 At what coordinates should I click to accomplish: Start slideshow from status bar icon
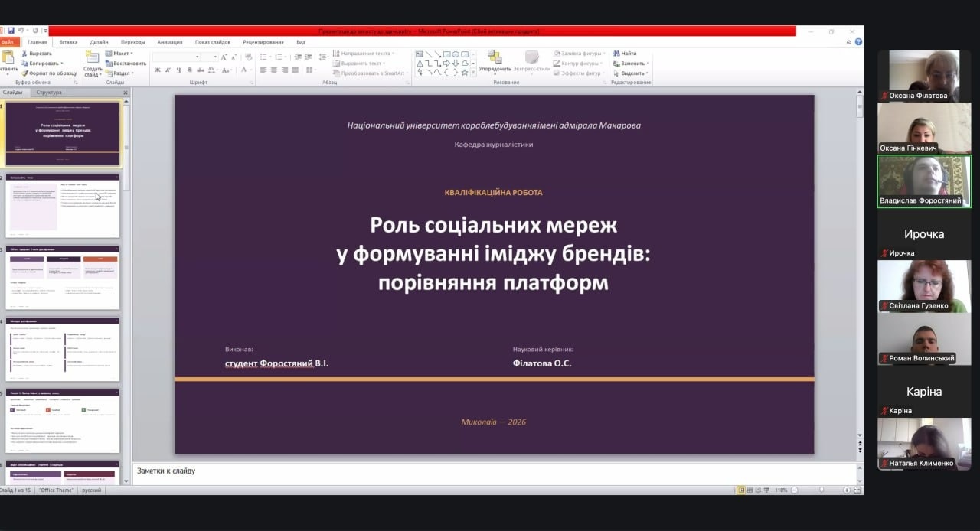[x=766, y=490]
